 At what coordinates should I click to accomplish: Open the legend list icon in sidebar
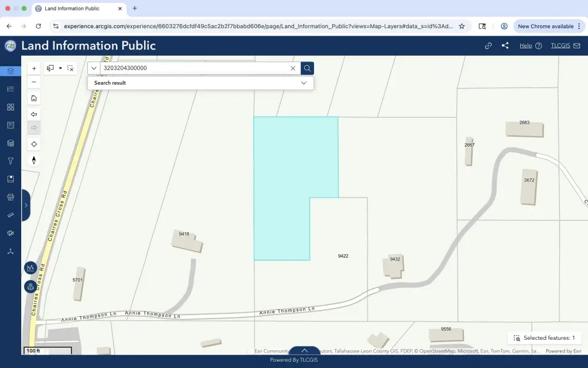pyautogui.click(x=10, y=89)
